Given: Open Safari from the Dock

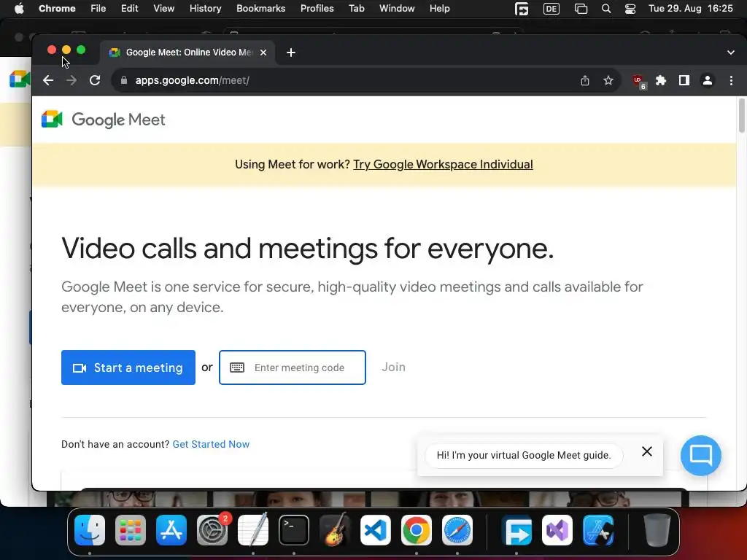Looking at the screenshot, I should click(457, 530).
